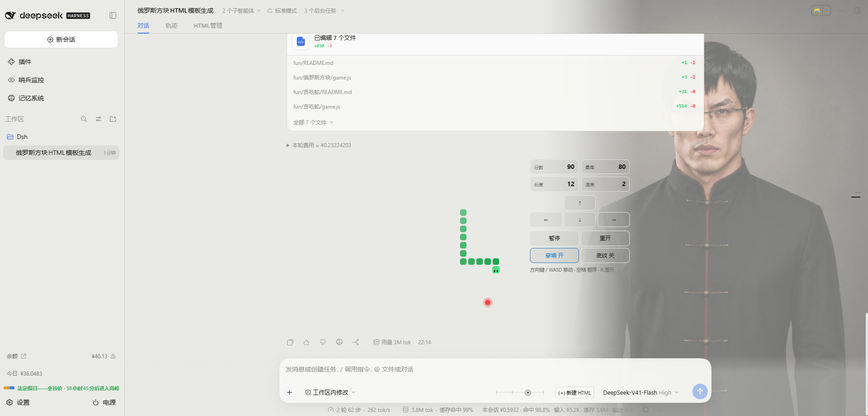Focus the message input field
The width and height of the screenshot is (868, 416).
click(495, 369)
